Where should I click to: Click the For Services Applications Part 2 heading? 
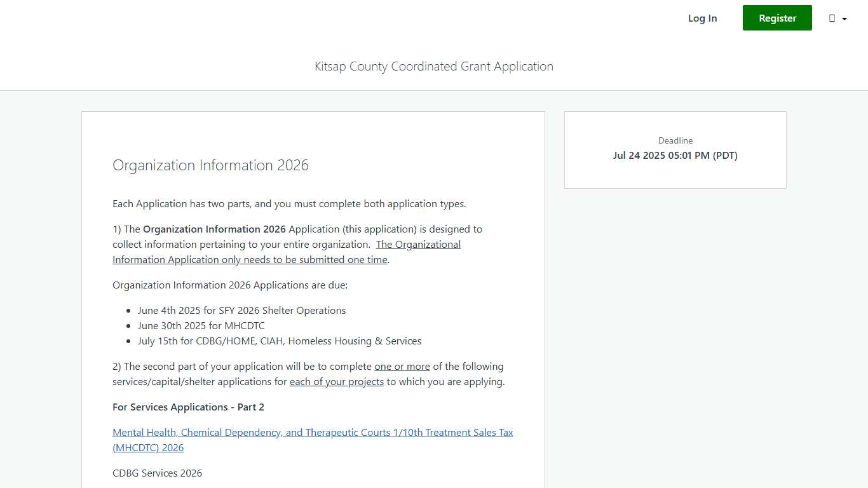coord(188,407)
